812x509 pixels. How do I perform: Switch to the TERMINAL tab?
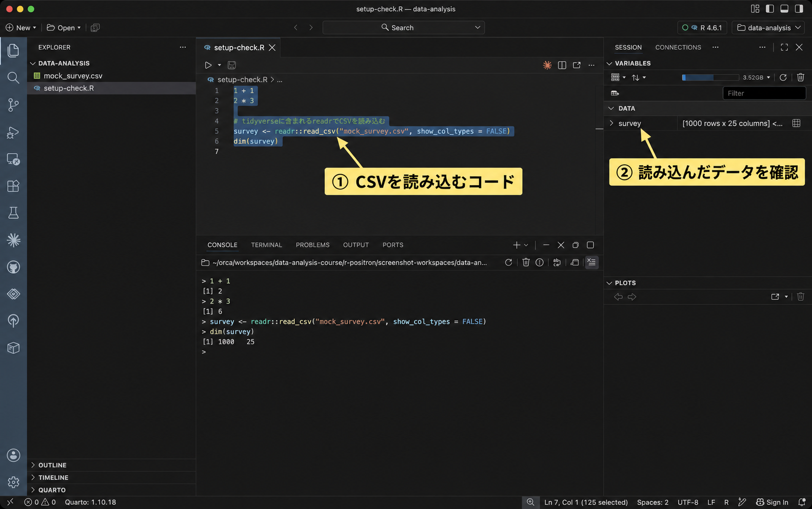266,245
